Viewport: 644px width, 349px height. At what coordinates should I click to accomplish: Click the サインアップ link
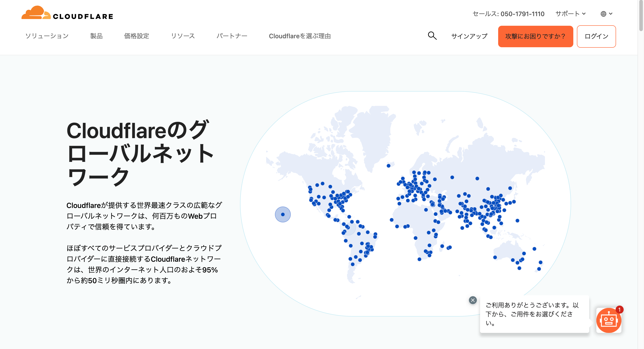tap(469, 36)
